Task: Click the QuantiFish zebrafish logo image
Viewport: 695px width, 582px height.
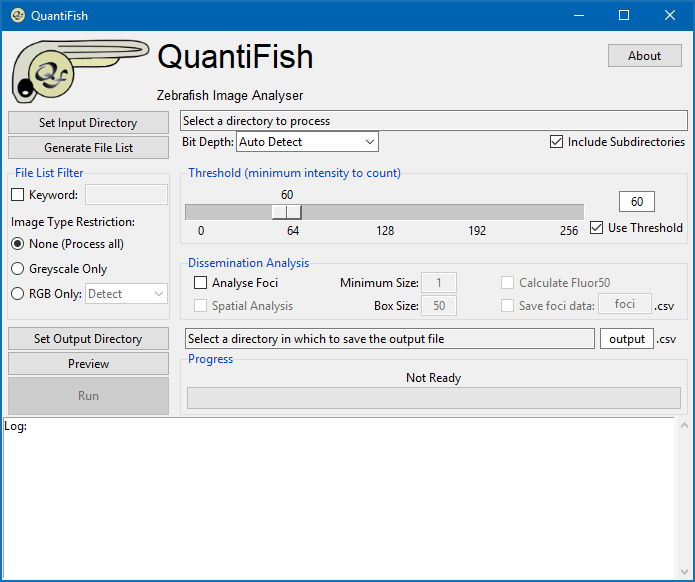Action: (80, 71)
